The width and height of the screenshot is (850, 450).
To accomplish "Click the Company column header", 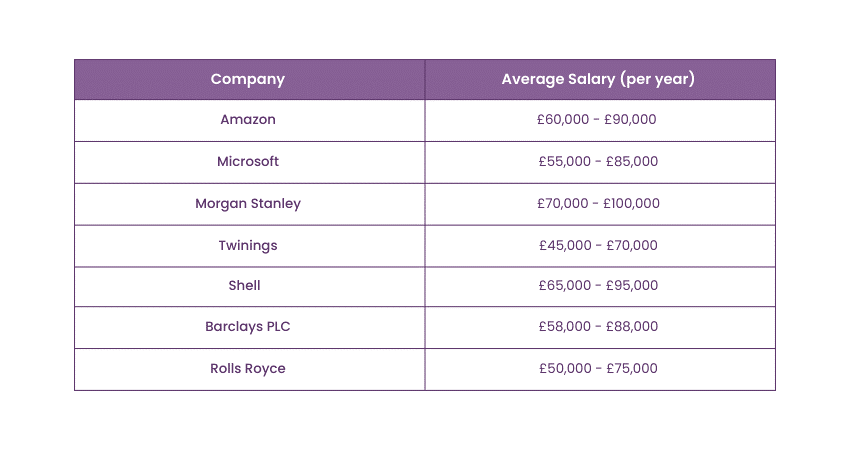I will [248, 80].
